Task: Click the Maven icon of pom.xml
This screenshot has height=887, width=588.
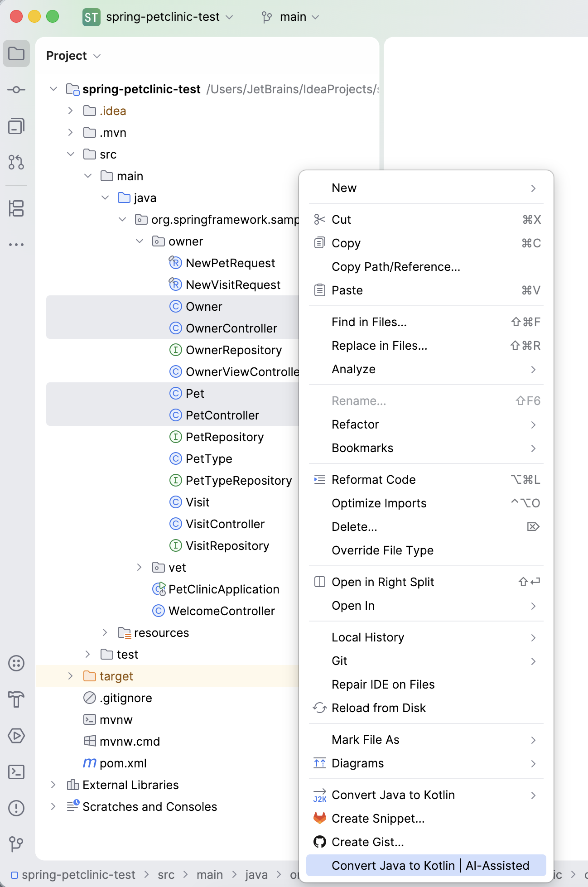Action: click(90, 763)
